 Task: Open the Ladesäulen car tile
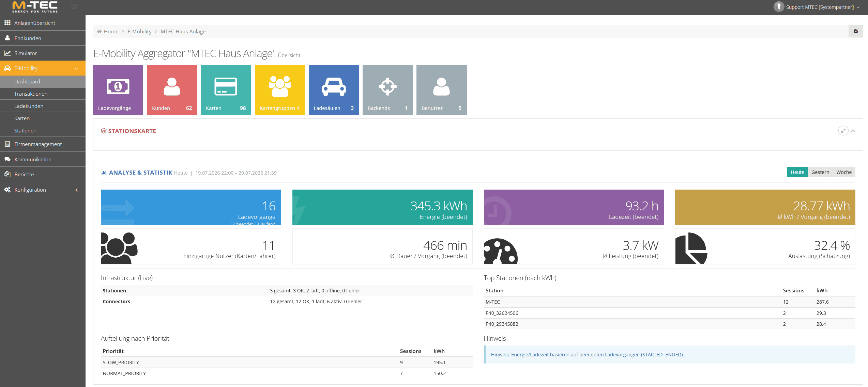tap(334, 90)
